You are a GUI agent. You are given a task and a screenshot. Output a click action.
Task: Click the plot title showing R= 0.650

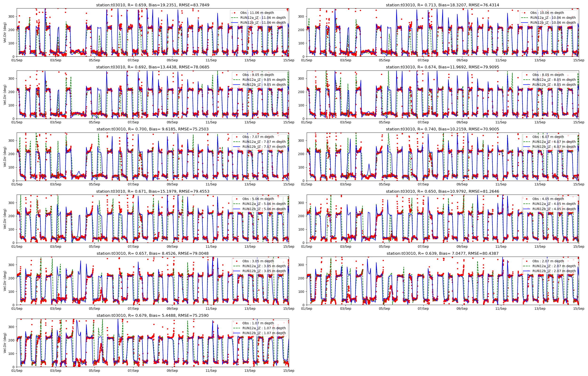pyautogui.click(x=442, y=192)
